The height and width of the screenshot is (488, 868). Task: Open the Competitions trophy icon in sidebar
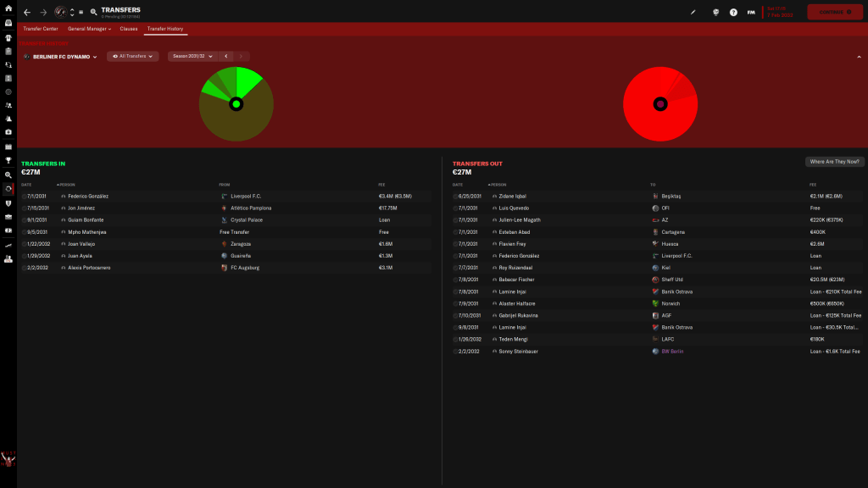coord(8,160)
